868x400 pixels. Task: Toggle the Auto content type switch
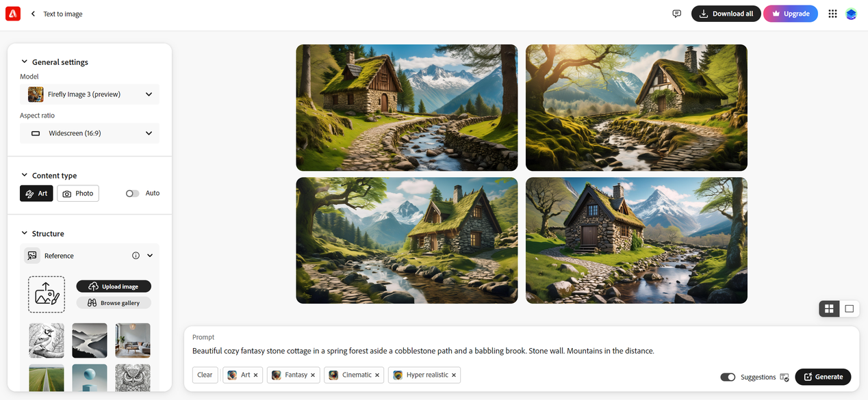132,194
